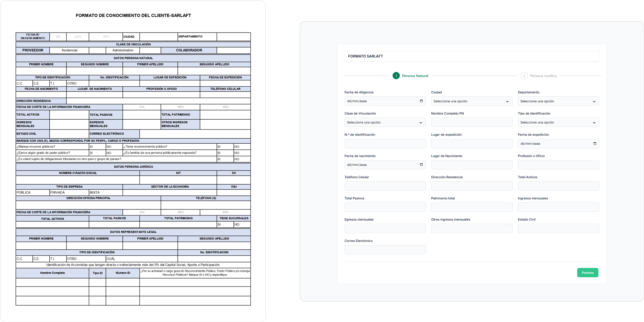The width and height of the screenshot is (644, 322).
Task: Focus the Patrimonio total field
Action: [x=472, y=207]
